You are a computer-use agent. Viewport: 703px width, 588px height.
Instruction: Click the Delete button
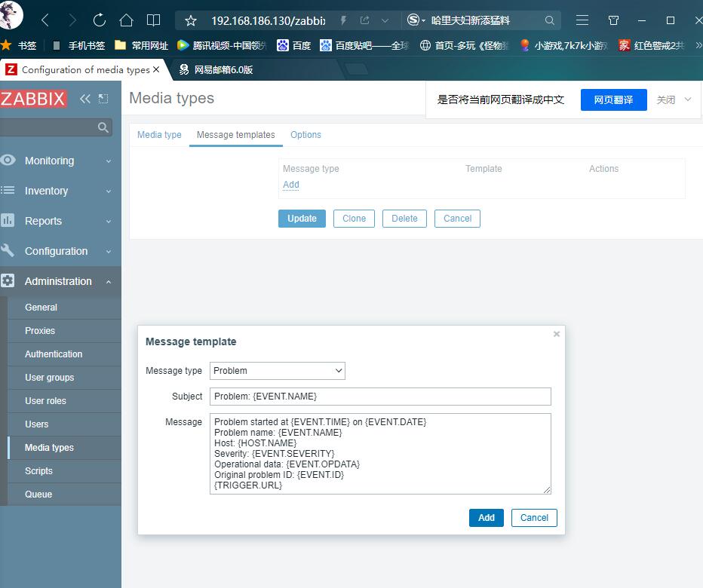(404, 219)
